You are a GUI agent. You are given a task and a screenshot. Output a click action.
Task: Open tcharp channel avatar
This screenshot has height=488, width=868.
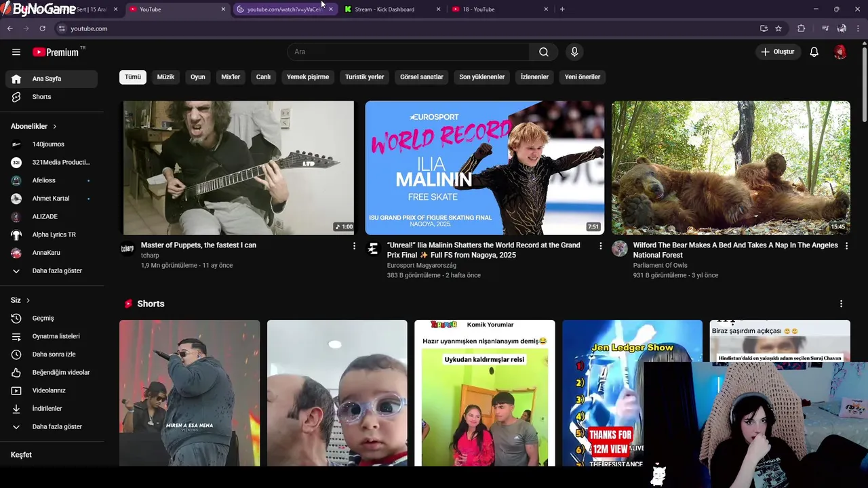127,249
